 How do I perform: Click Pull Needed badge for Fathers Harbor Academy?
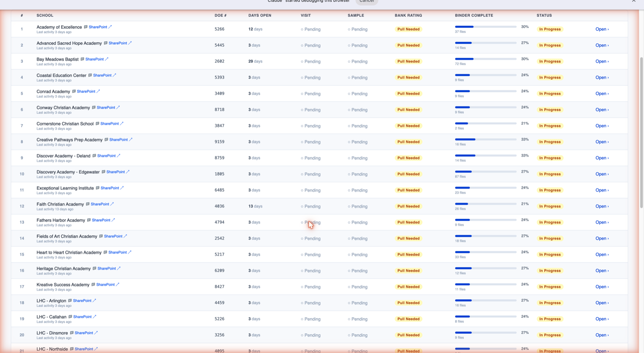(x=408, y=222)
